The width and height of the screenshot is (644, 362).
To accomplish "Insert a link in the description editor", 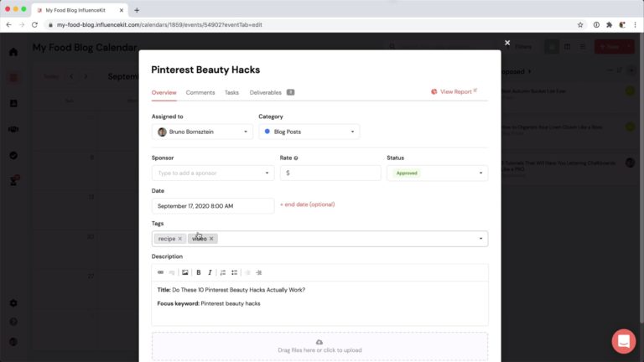I will click(160, 272).
